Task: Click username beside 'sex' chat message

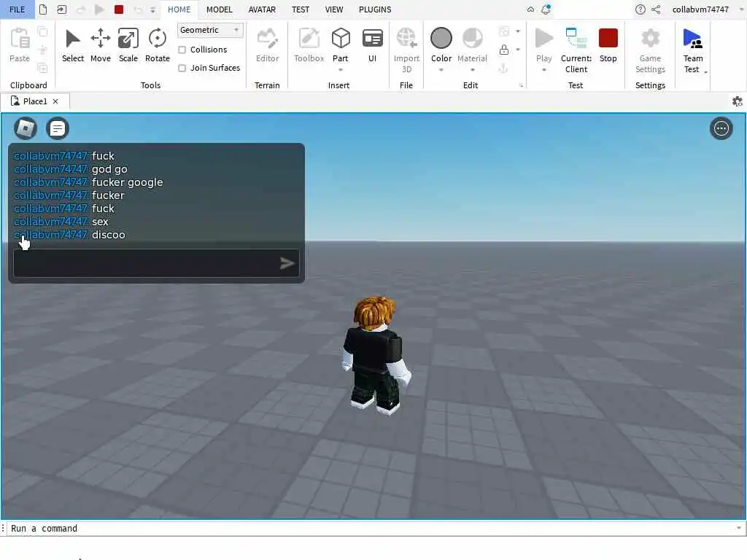Action: (50, 222)
